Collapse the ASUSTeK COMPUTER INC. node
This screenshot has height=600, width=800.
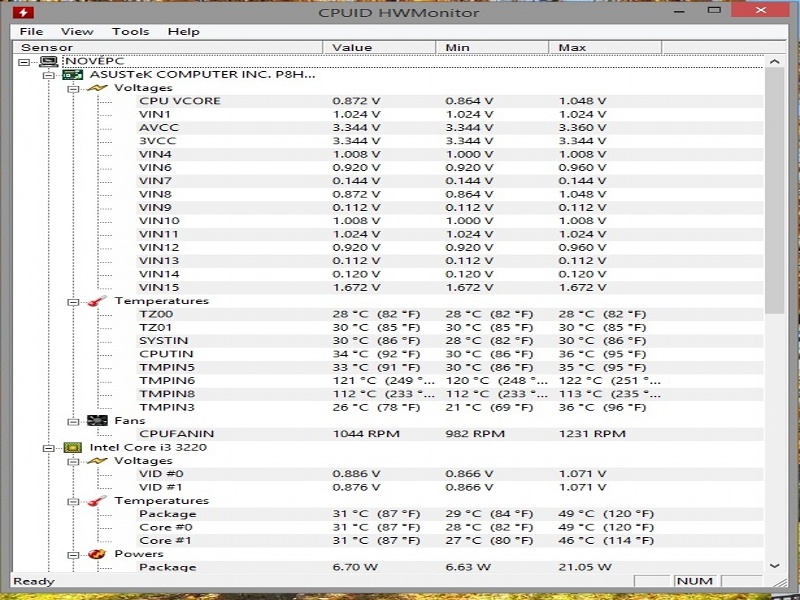(x=48, y=76)
